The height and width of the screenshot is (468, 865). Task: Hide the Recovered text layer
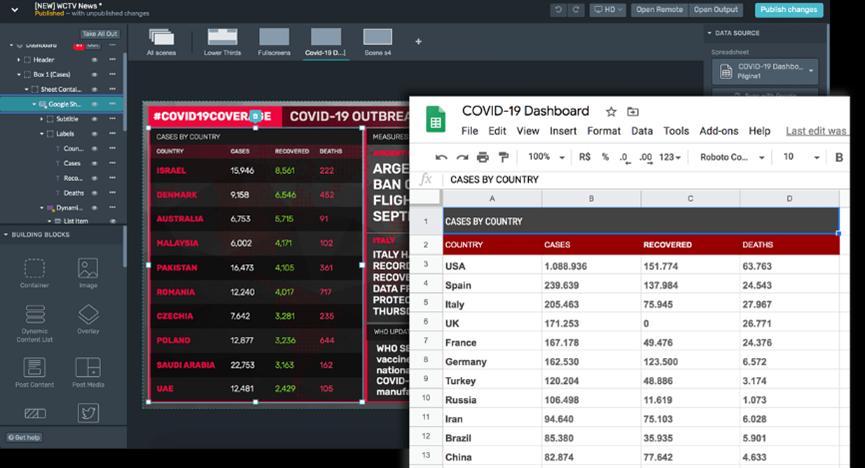coord(94,178)
